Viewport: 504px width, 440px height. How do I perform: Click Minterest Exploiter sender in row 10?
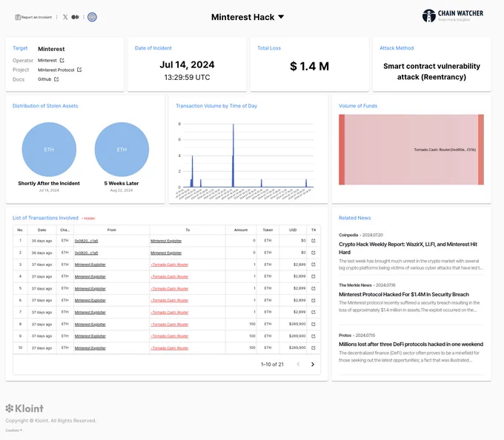(90, 348)
